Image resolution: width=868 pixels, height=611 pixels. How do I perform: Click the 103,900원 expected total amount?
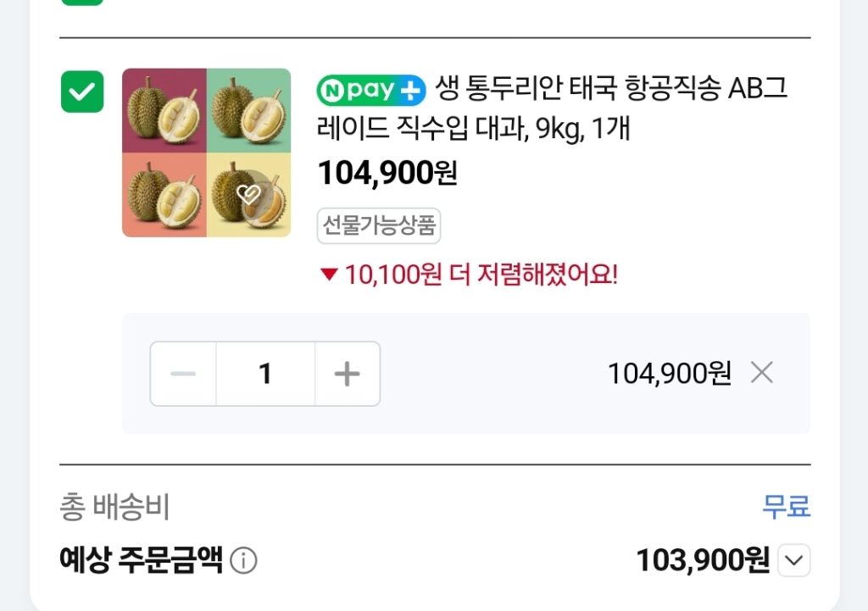tap(703, 560)
